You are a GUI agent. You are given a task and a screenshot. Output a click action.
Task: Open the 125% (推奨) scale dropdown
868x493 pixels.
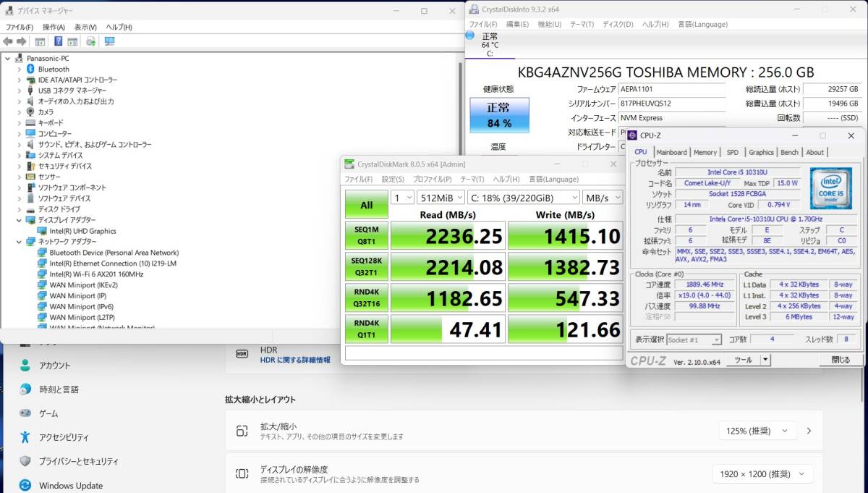pyautogui.click(x=757, y=431)
